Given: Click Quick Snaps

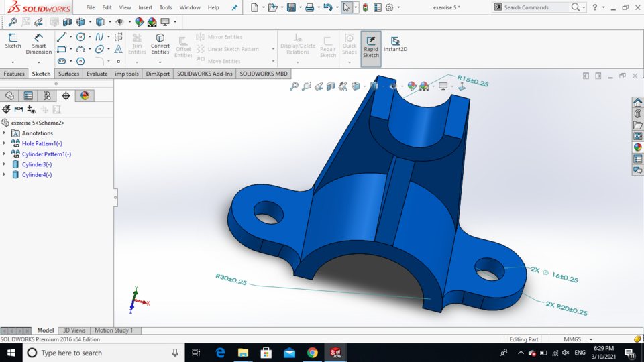Looking at the screenshot, I should (349, 44).
